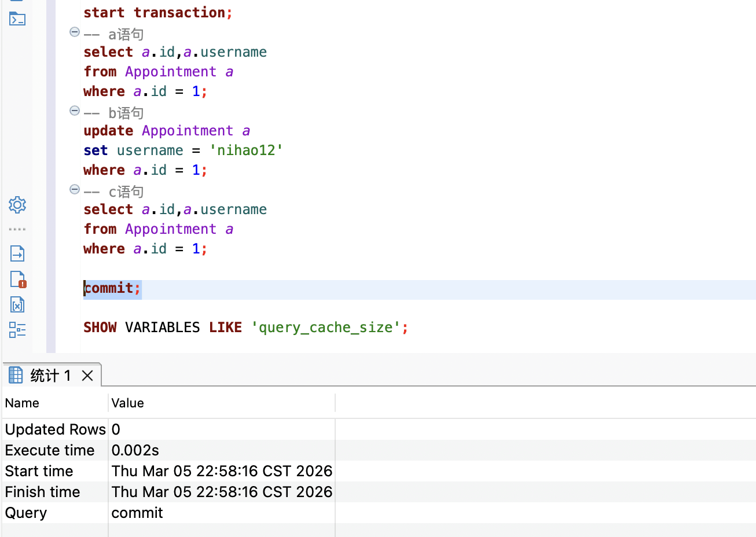
Task: Switch to the 统计 1 result tab
Action: 50,376
